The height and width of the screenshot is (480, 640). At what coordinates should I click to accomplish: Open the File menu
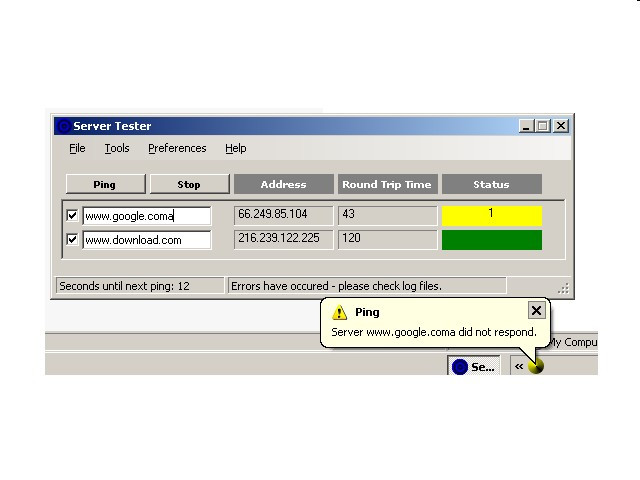coord(77,148)
